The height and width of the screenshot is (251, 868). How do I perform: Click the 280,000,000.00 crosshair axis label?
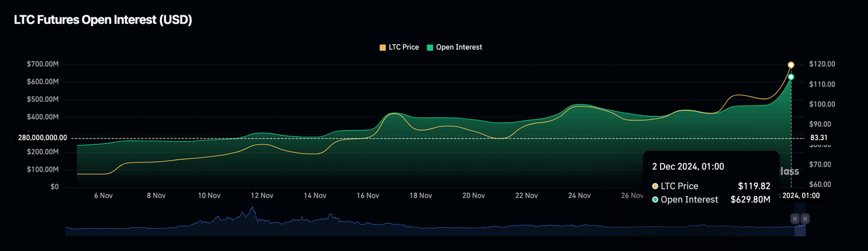[42, 138]
